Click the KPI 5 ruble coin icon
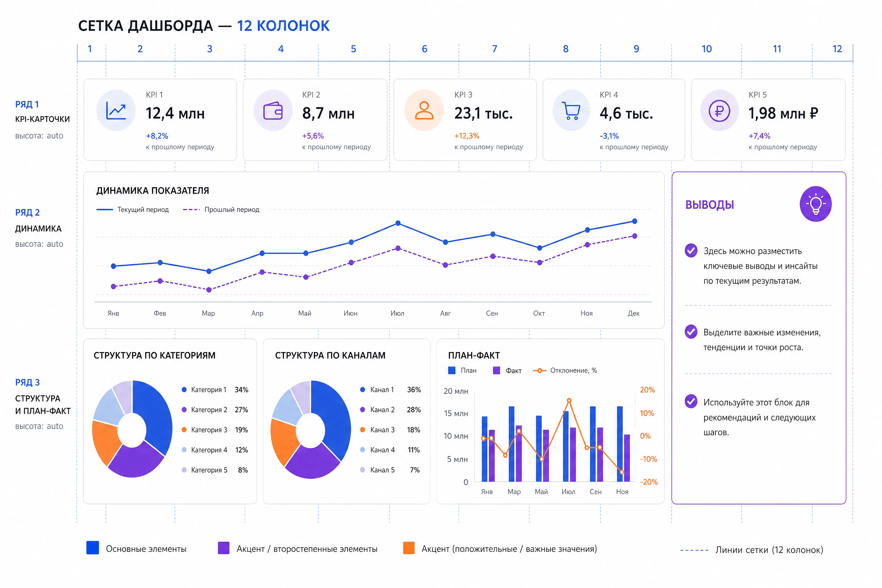The width and height of the screenshot is (882, 588). pyautogui.click(x=719, y=110)
